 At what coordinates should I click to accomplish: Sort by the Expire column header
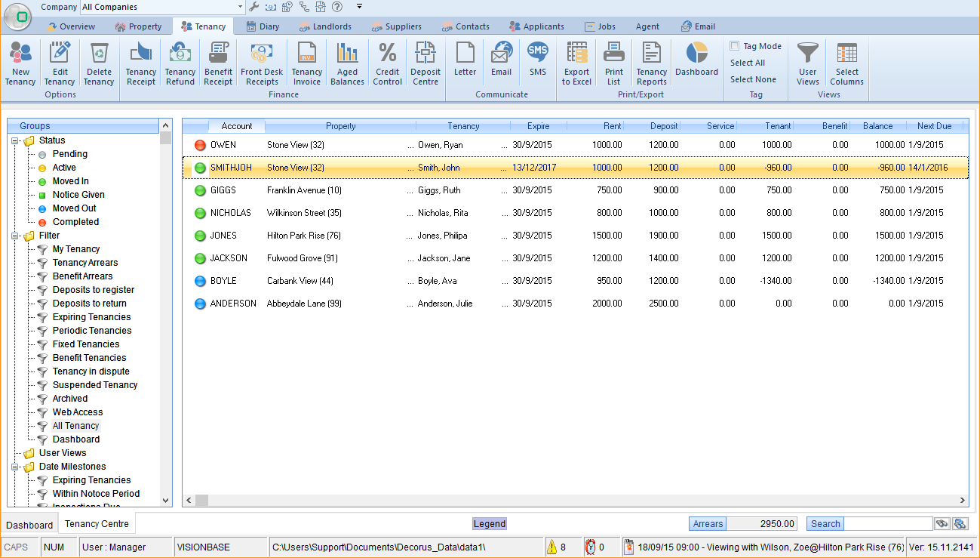[x=539, y=126]
